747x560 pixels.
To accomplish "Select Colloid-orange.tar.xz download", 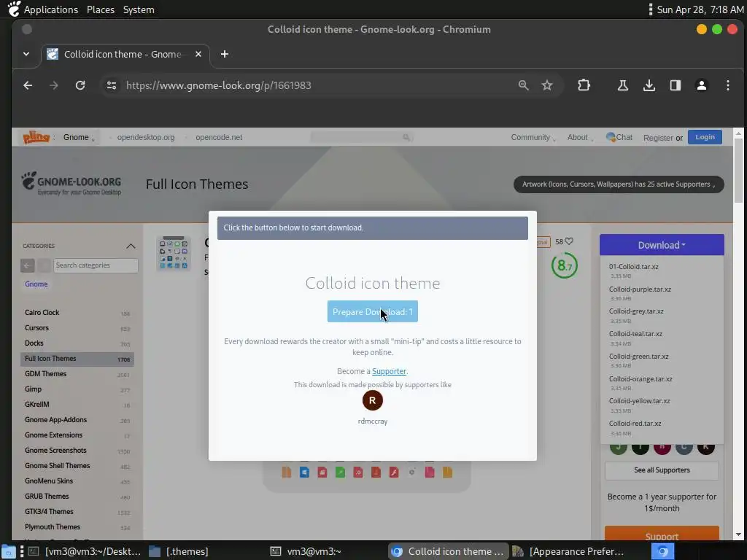I will point(640,379).
